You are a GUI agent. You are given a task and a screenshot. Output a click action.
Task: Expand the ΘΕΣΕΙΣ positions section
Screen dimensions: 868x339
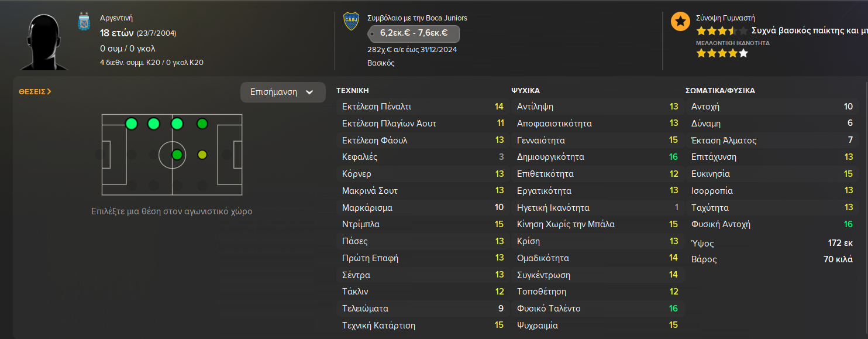[x=35, y=91]
